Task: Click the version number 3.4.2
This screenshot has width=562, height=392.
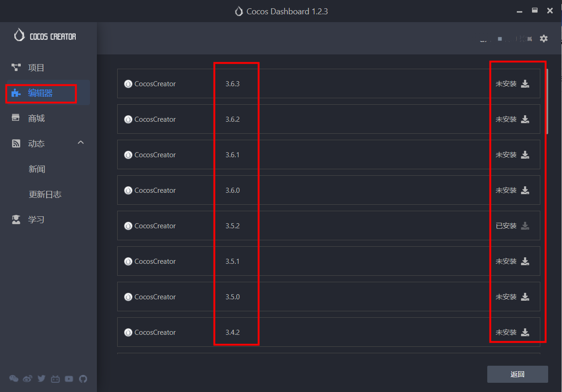Action: pyautogui.click(x=233, y=333)
